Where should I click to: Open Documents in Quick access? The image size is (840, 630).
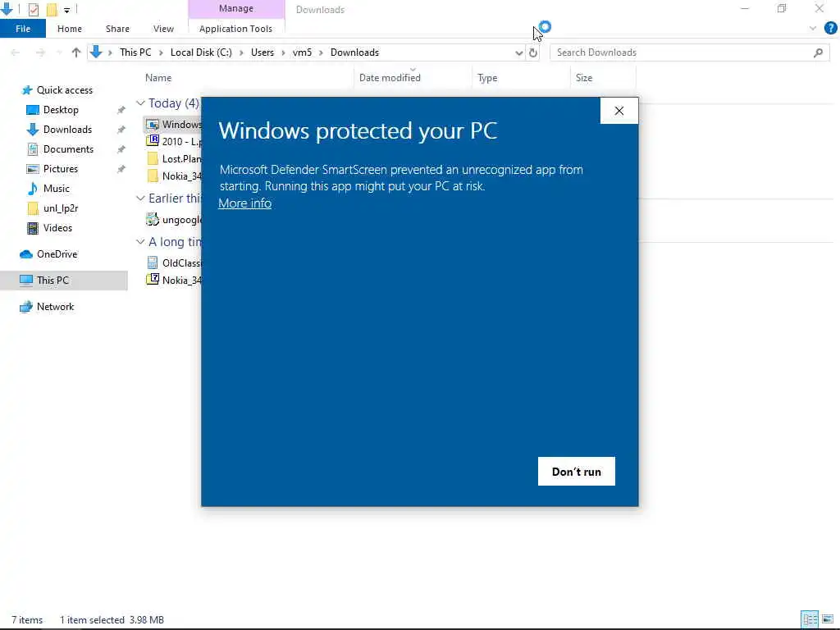(68, 149)
